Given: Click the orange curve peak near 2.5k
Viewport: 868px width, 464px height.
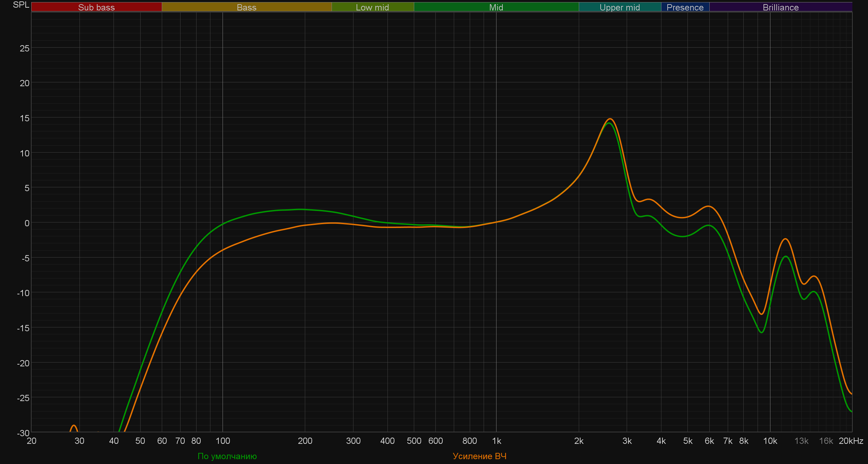Looking at the screenshot, I should [610, 119].
